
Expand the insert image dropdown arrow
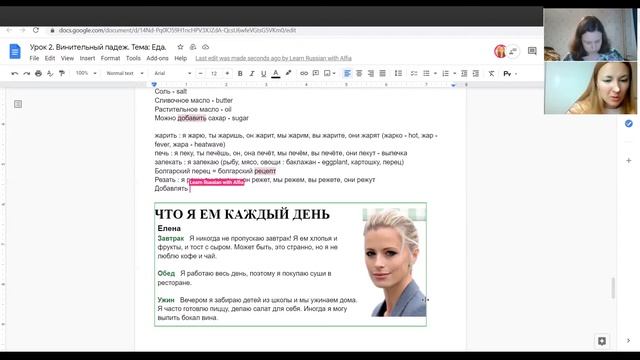334,73
